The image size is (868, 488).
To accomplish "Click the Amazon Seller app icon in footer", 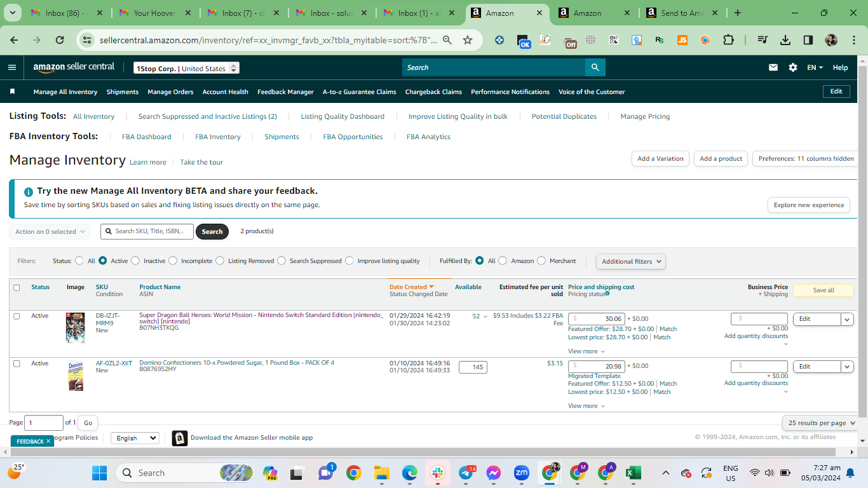I will click(x=180, y=438).
